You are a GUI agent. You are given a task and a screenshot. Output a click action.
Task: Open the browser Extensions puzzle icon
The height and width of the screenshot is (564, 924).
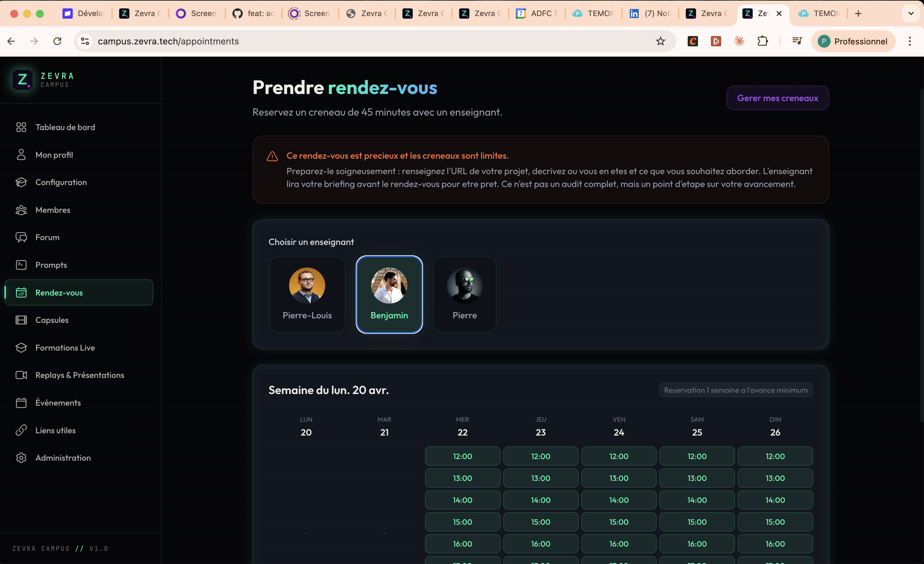pyautogui.click(x=762, y=41)
